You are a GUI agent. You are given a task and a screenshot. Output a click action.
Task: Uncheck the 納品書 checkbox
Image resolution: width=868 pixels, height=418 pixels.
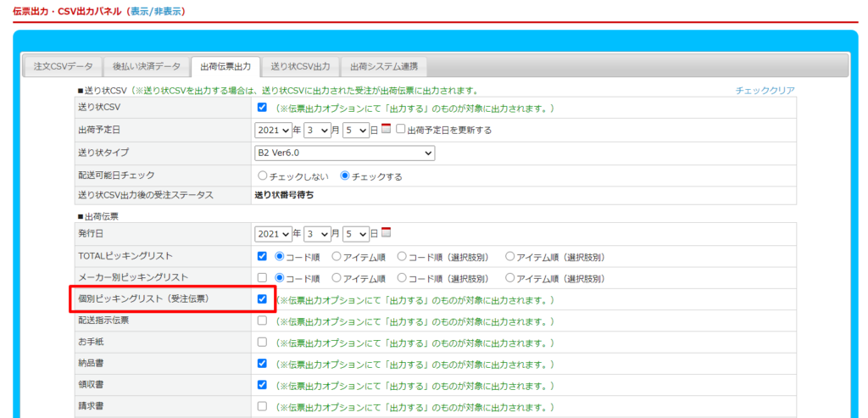(262, 363)
